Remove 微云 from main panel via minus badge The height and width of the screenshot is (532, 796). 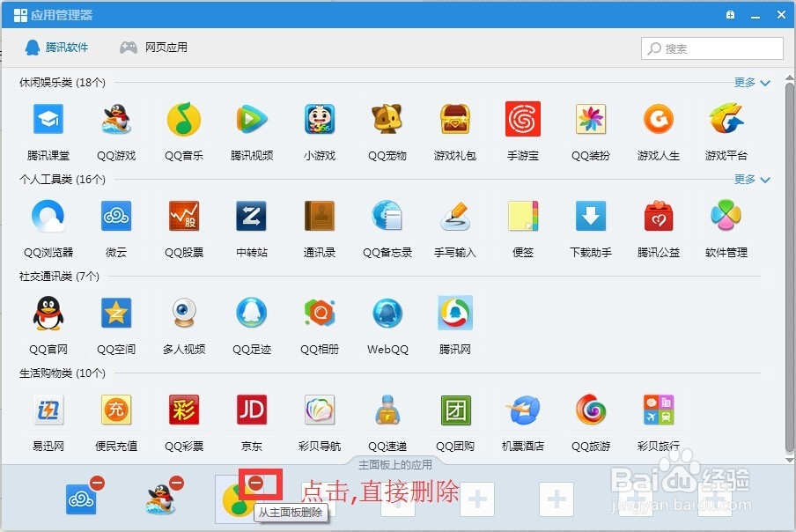(x=98, y=483)
